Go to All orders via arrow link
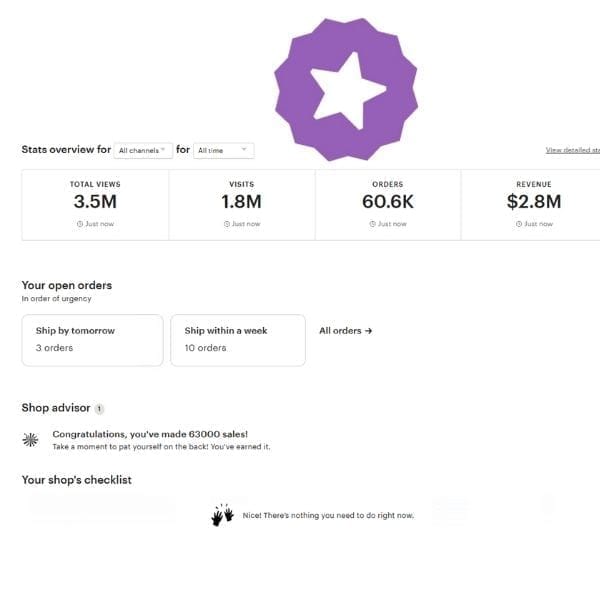The width and height of the screenshot is (600, 600). pos(345,330)
